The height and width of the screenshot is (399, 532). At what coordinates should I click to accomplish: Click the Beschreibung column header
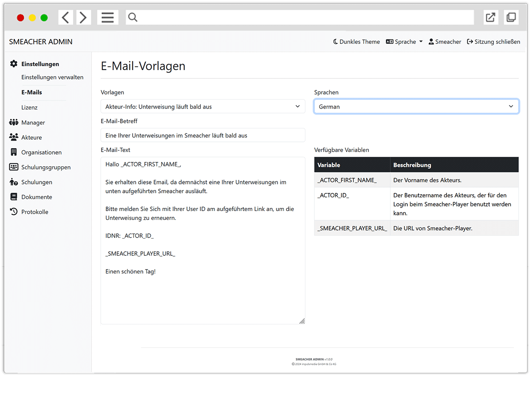pyautogui.click(x=454, y=164)
